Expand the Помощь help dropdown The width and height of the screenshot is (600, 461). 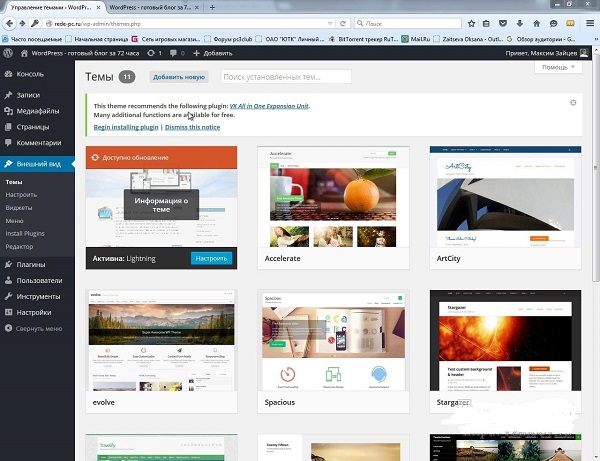(x=558, y=68)
